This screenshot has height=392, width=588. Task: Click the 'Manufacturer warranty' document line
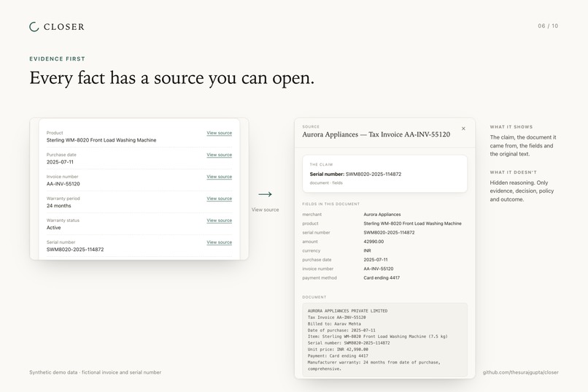coord(374,366)
